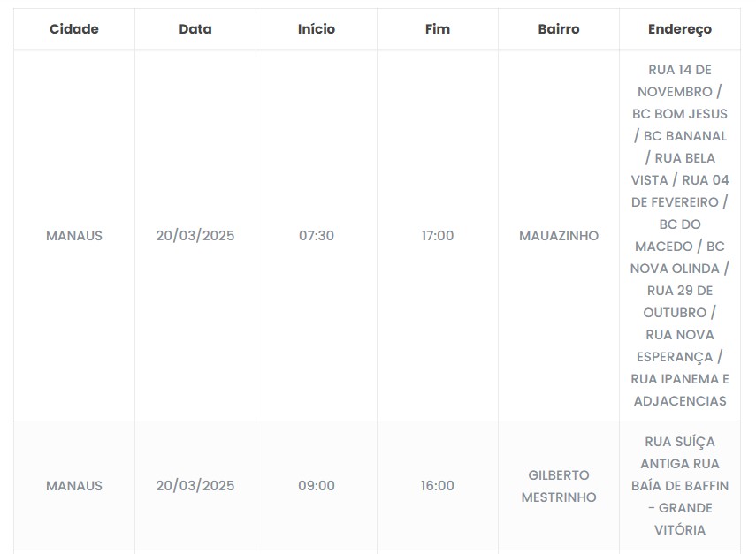Select the MAUAZINHO neighborhood cell
Image resolution: width=756 pixels, height=554 pixels.
[559, 236]
